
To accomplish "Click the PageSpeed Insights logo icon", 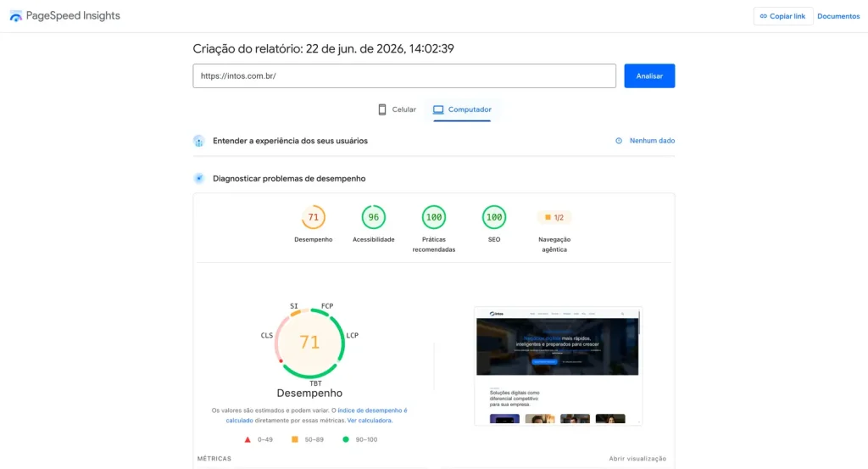I will point(16,16).
